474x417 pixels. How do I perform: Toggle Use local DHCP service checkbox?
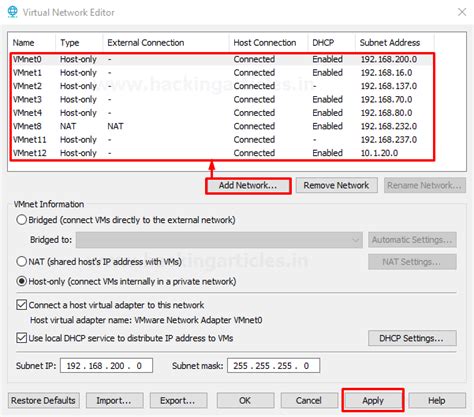point(22,338)
